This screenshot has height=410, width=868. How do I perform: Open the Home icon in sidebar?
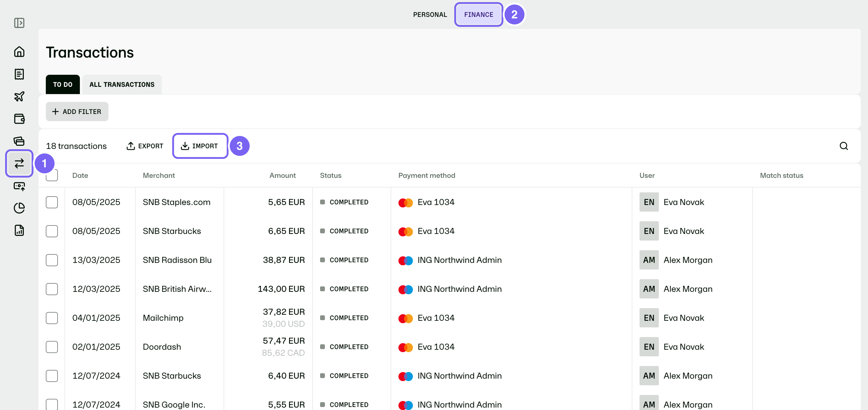click(x=19, y=52)
